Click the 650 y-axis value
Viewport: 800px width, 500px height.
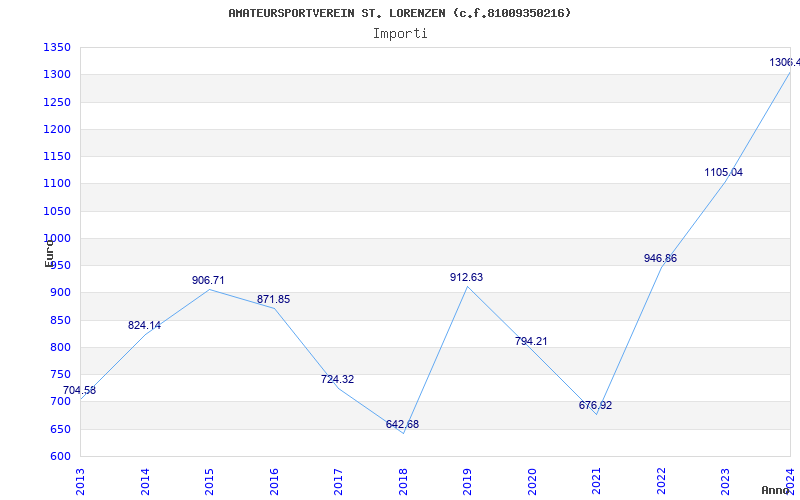tap(60, 429)
